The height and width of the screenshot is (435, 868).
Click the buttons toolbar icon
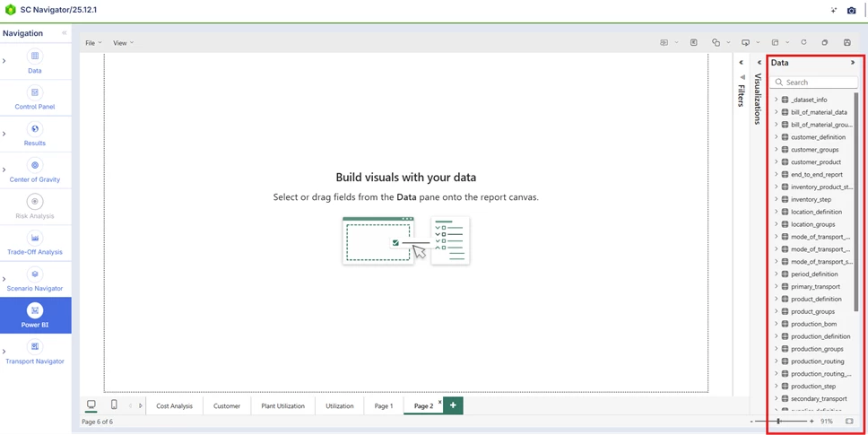click(746, 43)
